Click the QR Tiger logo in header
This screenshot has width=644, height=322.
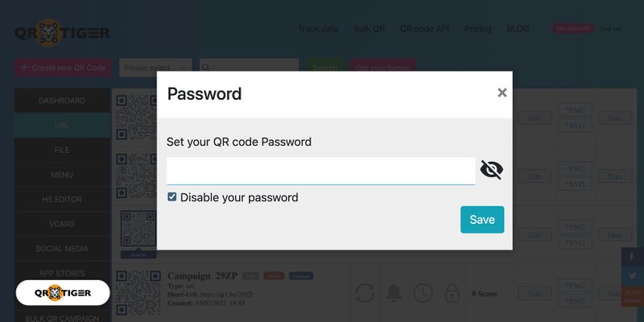coord(61,32)
